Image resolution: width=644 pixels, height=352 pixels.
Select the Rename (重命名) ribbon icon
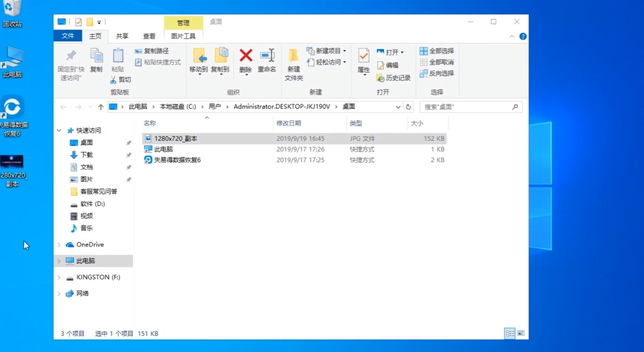267,60
